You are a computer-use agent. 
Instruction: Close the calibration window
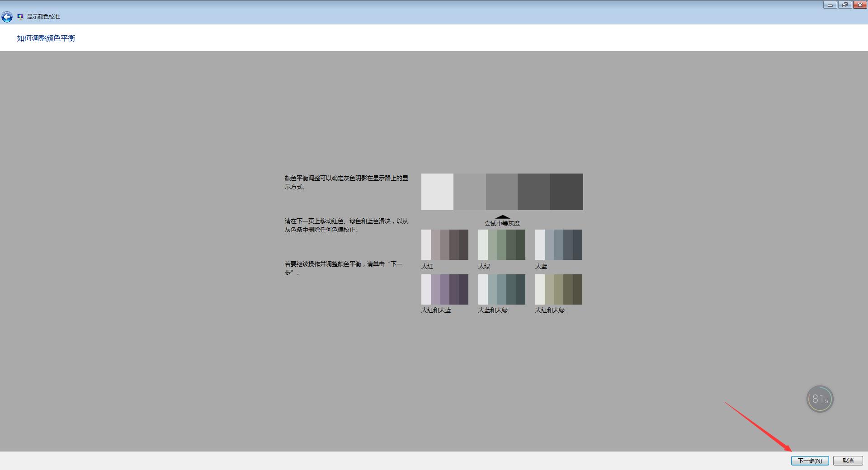pos(859,5)
